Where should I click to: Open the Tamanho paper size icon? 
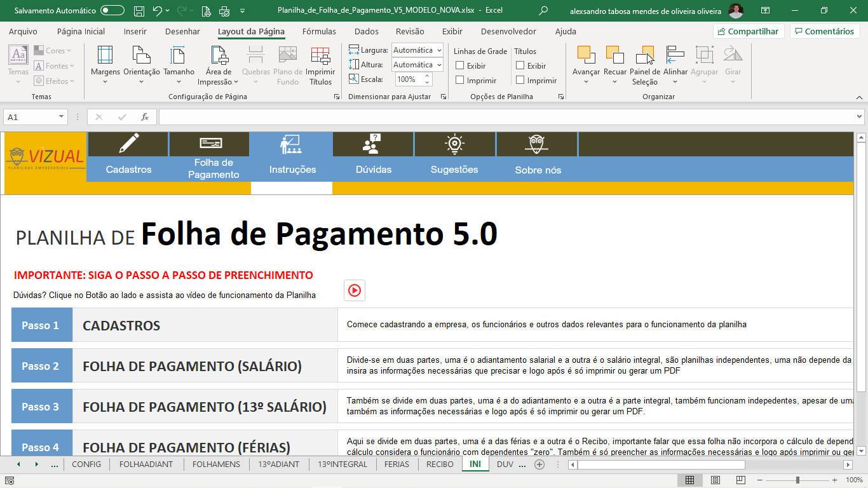tap(179, 56)
